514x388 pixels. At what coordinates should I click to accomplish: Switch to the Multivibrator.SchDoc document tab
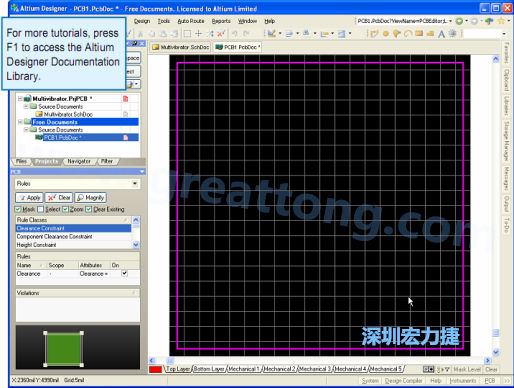click(181, 47)
